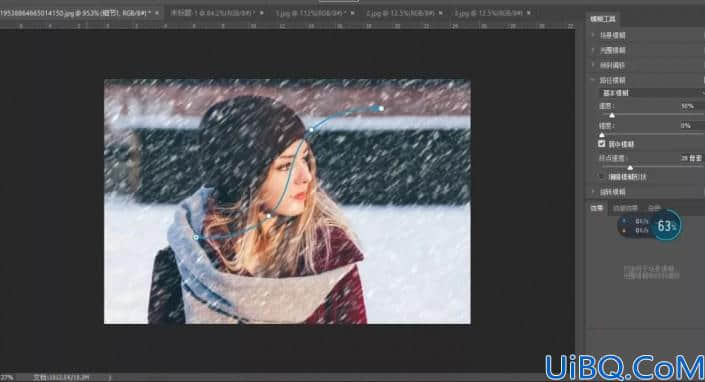The height and width of the screenshot is (382, 705).
Task: Close the 未标题-1 document tab
Action: (262, 13)
